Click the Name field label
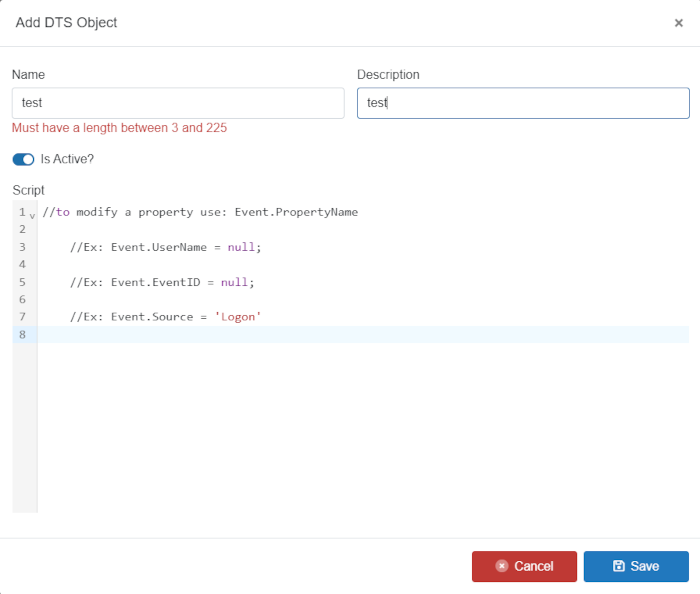The height and width of the screenshot is (594, 700). pos(29,75)
